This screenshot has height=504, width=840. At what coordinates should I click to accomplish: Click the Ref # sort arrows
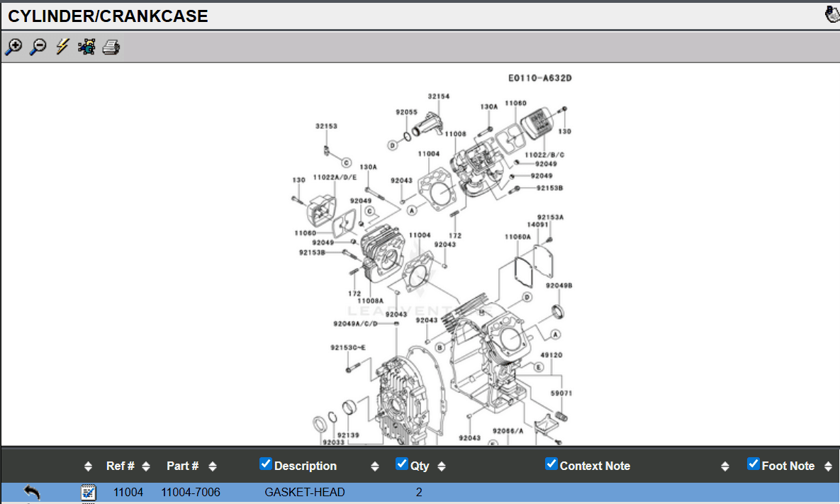coord(145,466)
